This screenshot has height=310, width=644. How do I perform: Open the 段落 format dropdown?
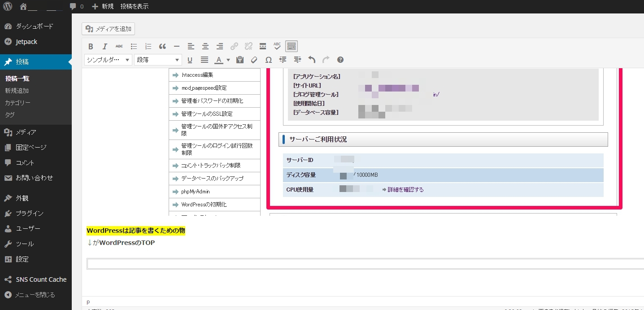(x=158, y=60)
